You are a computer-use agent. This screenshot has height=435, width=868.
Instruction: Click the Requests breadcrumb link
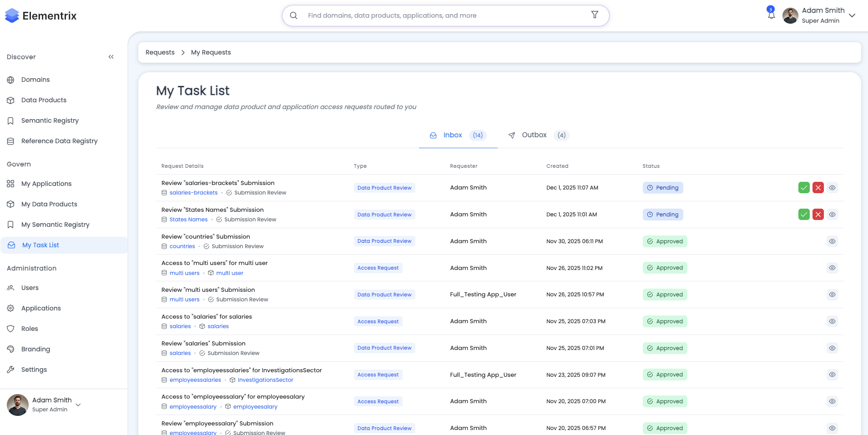click(160, 52)
